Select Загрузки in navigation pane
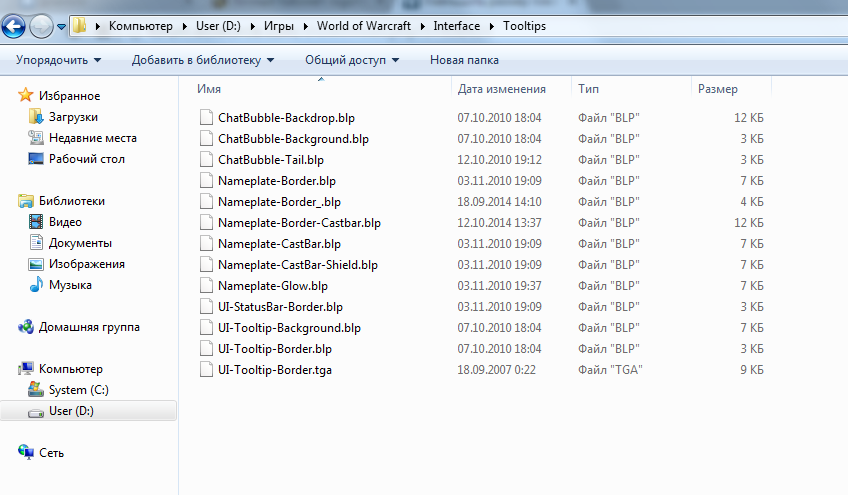Viewport: 848px width, 495px height. pos(73,117)
